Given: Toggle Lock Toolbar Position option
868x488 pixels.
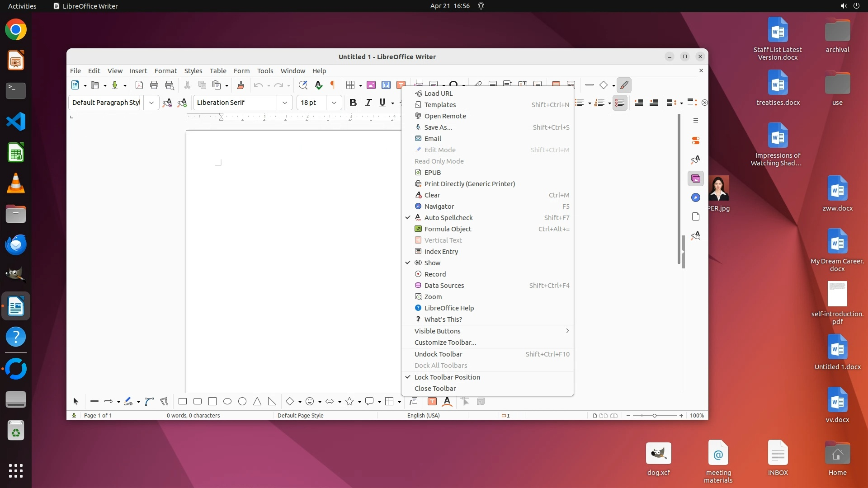Looking at the screenshot, I should [447, 377].
